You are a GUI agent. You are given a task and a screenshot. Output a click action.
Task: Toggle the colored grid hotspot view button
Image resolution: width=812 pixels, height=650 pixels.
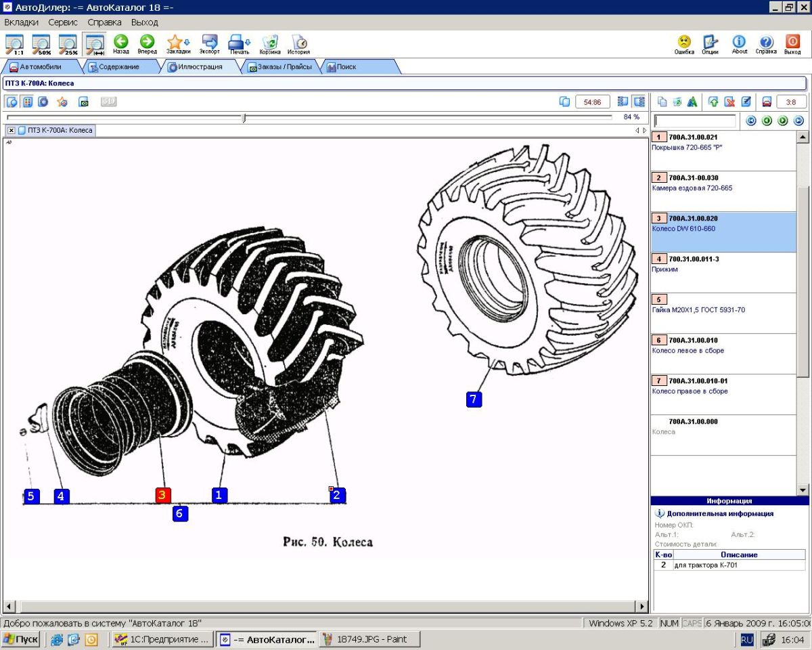tap(28, 102)
